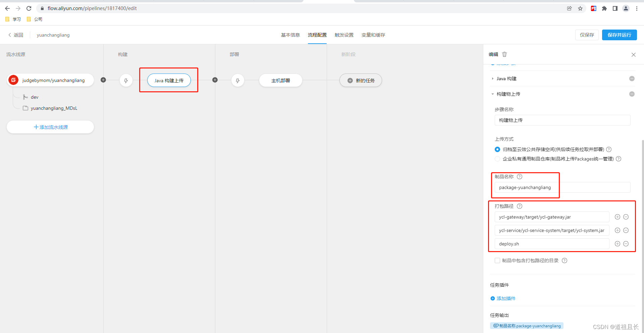Enable 制品中包含打包路径的目录 checkbox
The width and height of the screenshot is (644, 333).
click(x=497, y=260)
